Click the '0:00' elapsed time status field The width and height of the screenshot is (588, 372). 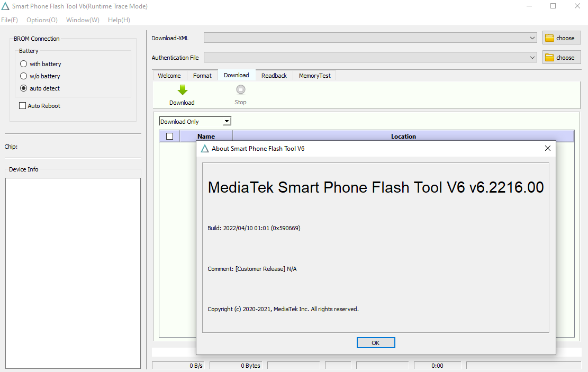click(437, 366)
